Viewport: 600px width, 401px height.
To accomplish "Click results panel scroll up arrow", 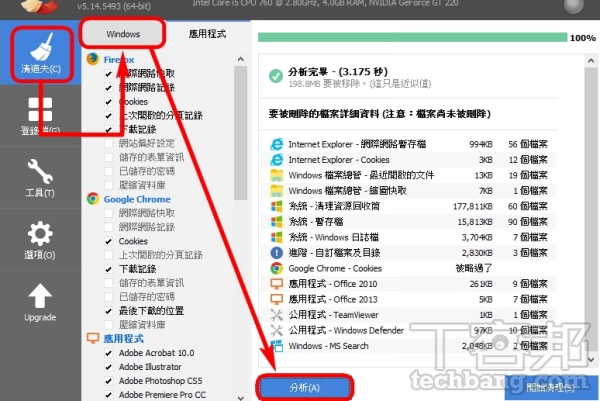I will (x=591, y=61).
